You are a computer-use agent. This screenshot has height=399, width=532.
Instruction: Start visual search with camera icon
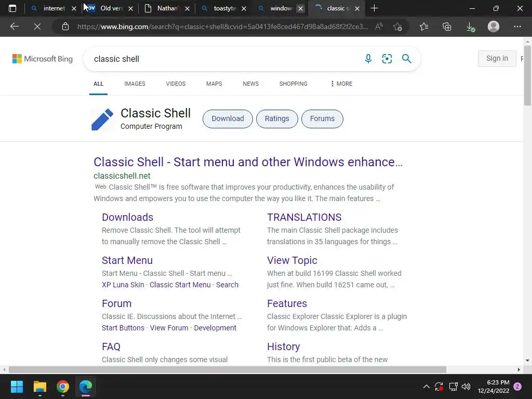tap(387, 59)
